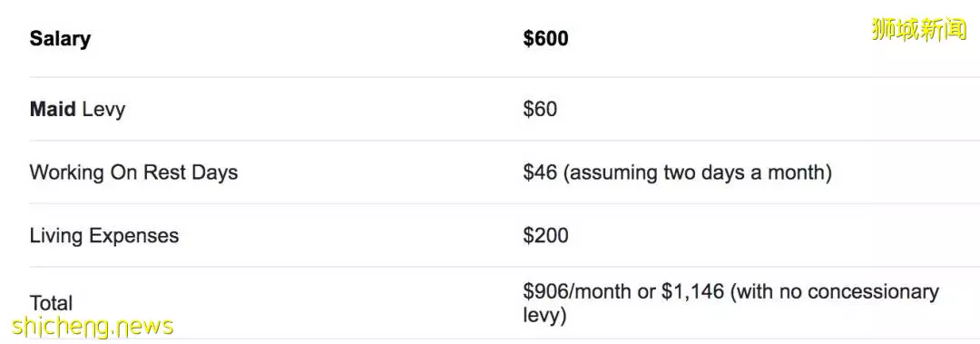Click the shicheng.news watermark

coord(93,326)
